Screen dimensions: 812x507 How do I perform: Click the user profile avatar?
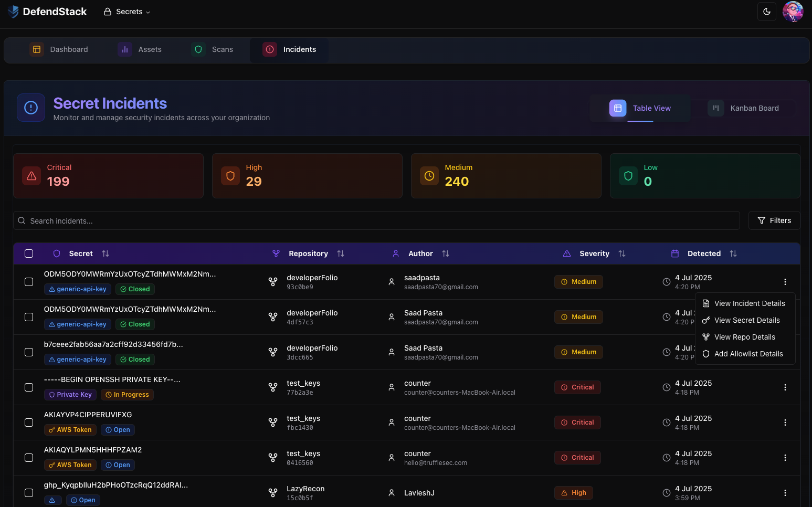[x=793, y=11]
